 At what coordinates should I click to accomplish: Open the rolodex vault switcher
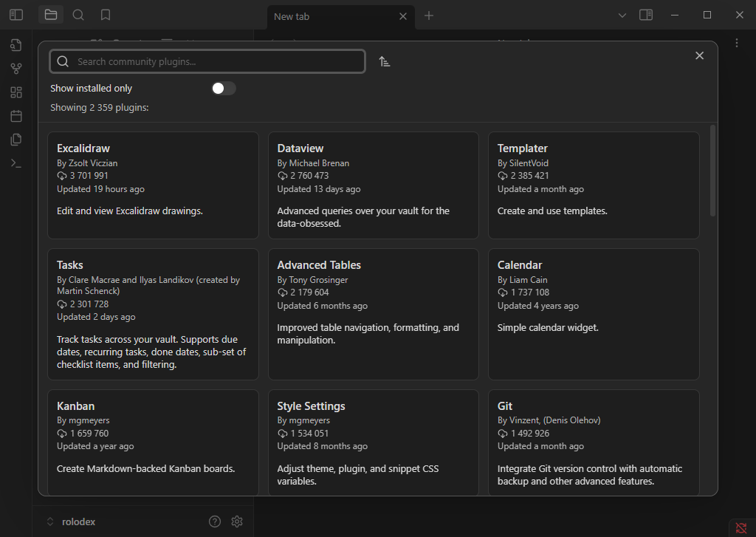(x=72, y=521)
